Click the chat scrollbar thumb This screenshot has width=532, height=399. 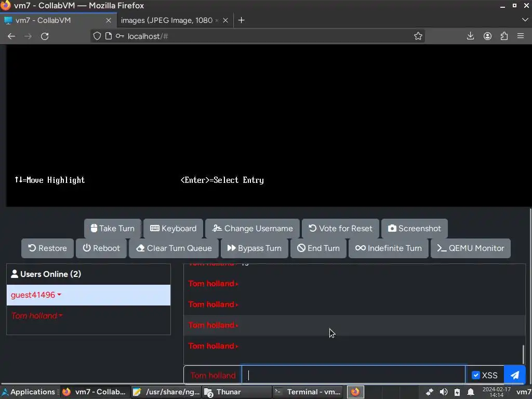[523, 354]
